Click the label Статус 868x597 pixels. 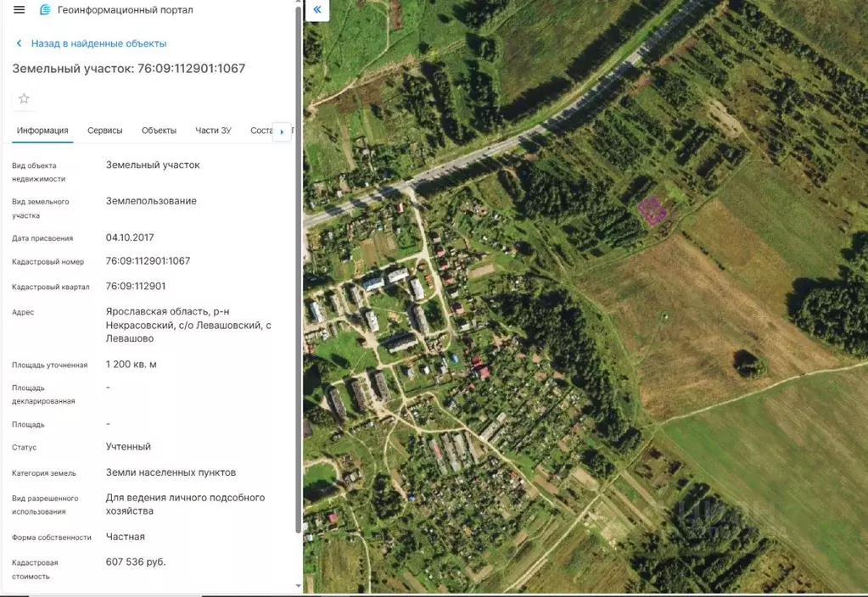click(24, 448)
